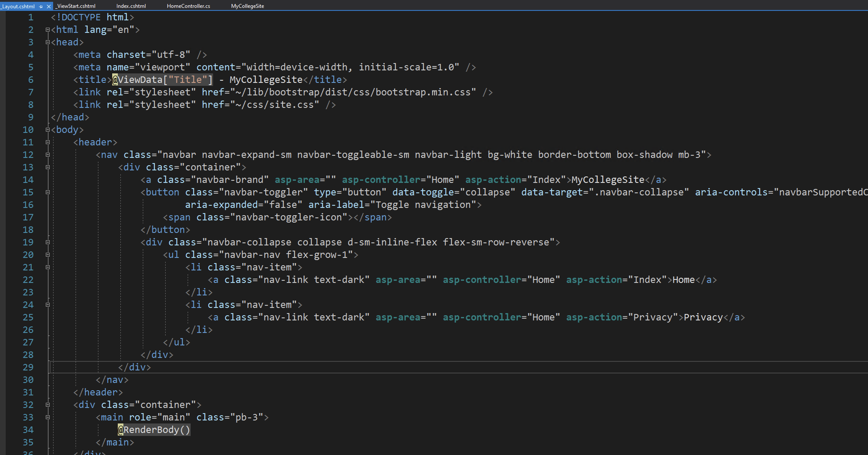
Task: Collapse the html element on line 2
Action: (x=47, y=30)
